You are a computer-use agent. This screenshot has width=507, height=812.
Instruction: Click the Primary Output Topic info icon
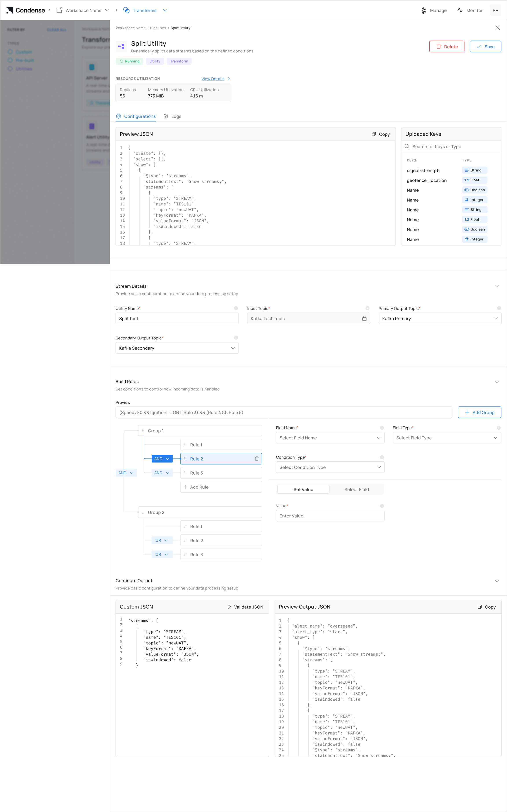[499, 308]
